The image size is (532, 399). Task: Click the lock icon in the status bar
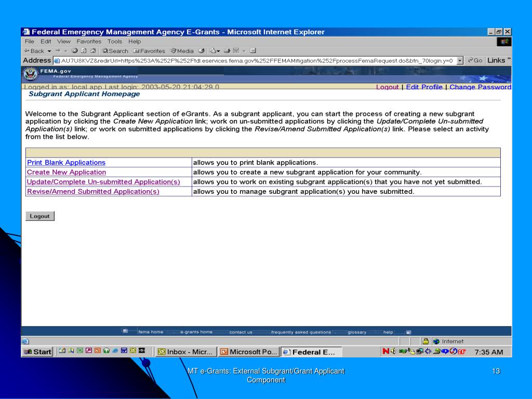point(425,341)
